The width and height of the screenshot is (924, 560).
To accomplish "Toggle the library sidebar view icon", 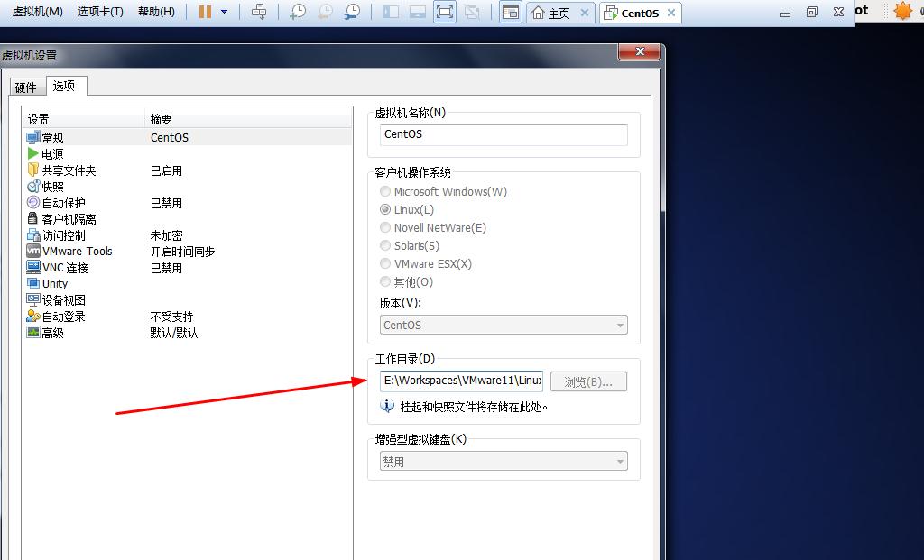I will pyautogui.click(x=390, y=12).
